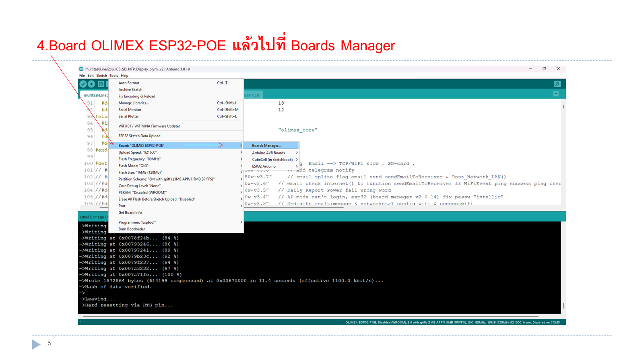The width and height of the screenshot is (644, 362).
Task: Expand Flash Frequency: "80MHz" submenu
Action: click(176, 159)
